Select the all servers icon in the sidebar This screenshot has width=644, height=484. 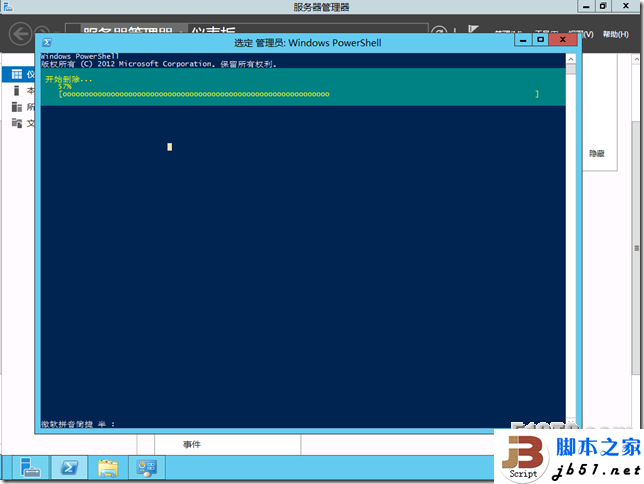[16, 107]
